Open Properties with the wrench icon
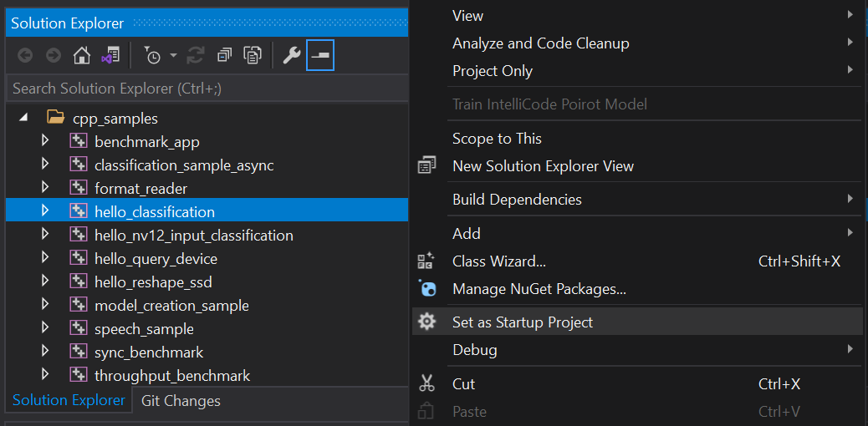The image size is (868, 426). click(291, 55)
